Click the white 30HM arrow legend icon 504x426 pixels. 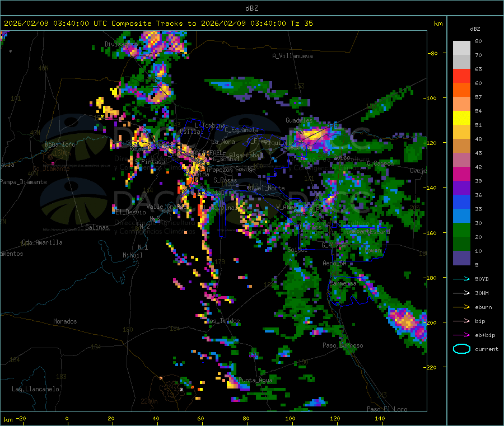[461, 293]
